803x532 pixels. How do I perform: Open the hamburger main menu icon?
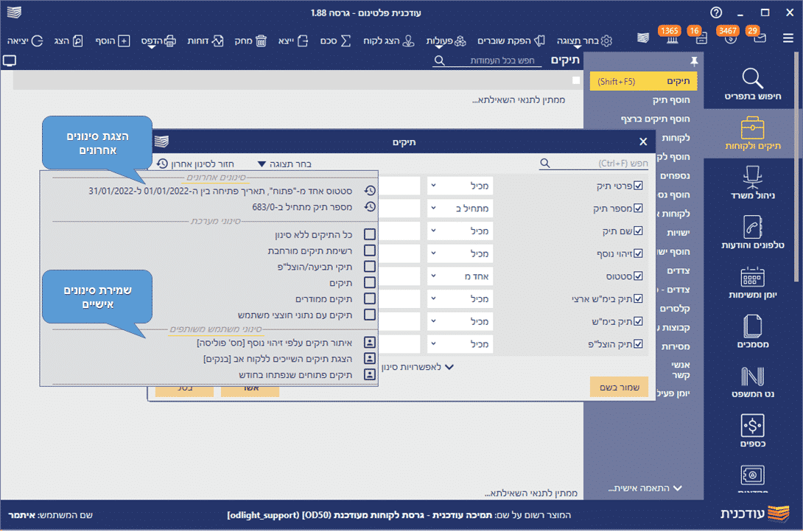(x=788, y=38)
